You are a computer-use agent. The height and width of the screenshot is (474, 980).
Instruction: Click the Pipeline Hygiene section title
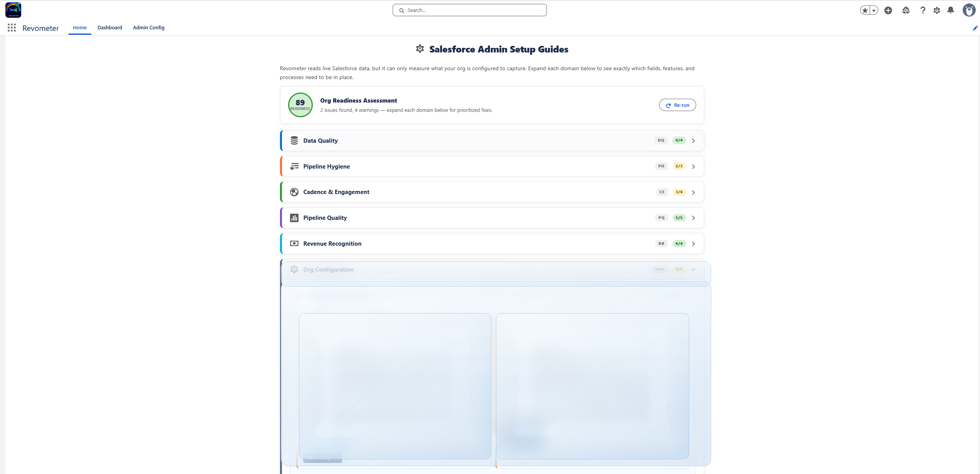pyautogui.click(x=327, y=167)
